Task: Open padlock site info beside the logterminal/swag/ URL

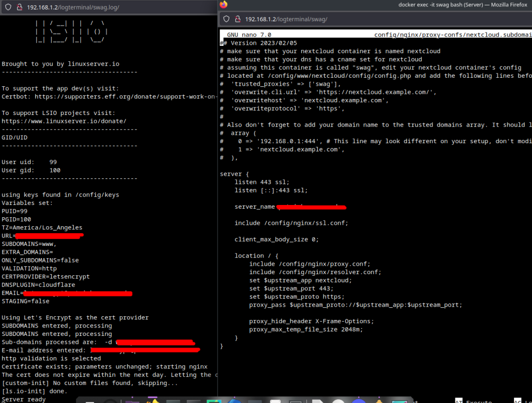Action: click(237, 19)
